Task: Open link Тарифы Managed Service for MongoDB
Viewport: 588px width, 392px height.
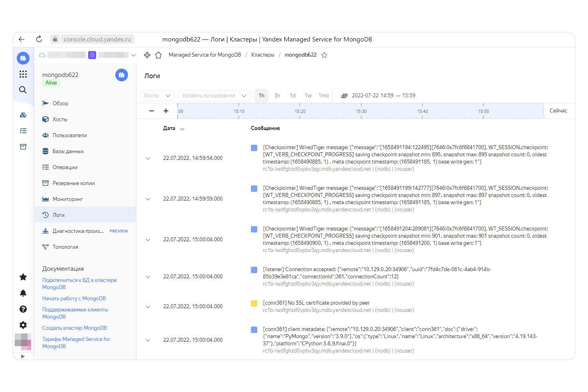Action: [x=76, y=343]
